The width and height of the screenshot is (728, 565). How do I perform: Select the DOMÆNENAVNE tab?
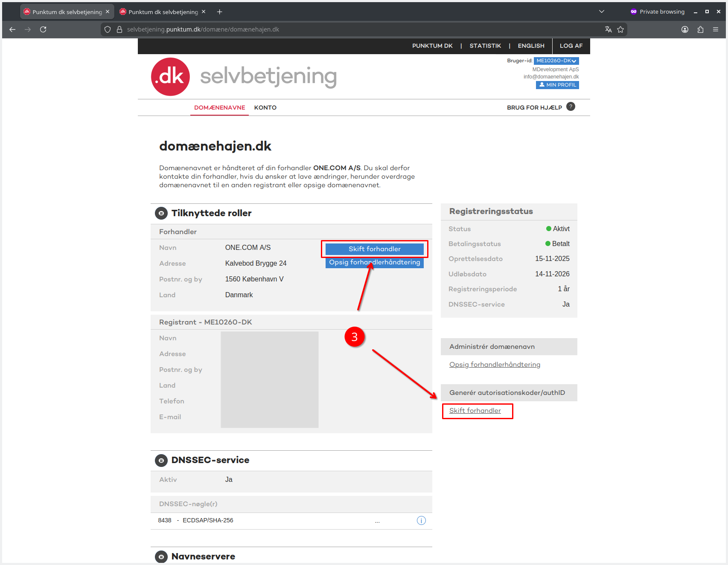pyautogui.click(x=219, y=107)
